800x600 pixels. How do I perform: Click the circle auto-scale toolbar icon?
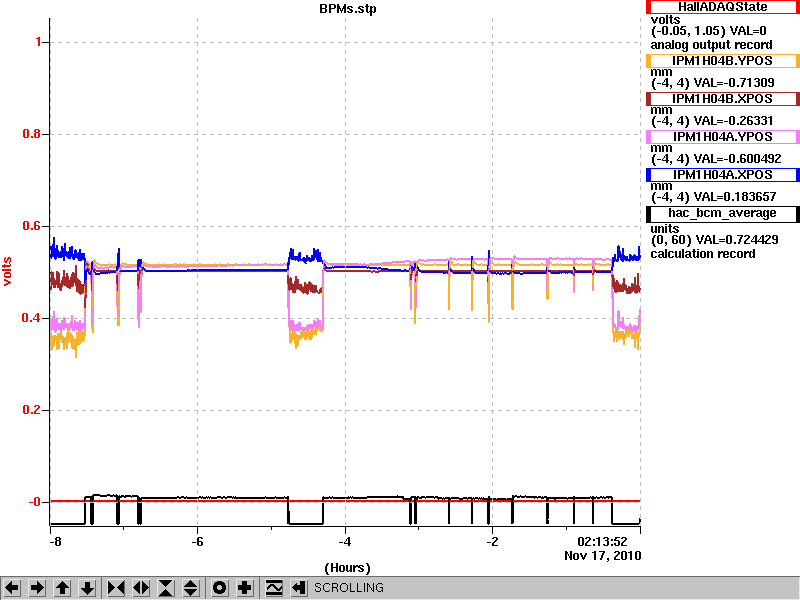[x=219, y=588]
